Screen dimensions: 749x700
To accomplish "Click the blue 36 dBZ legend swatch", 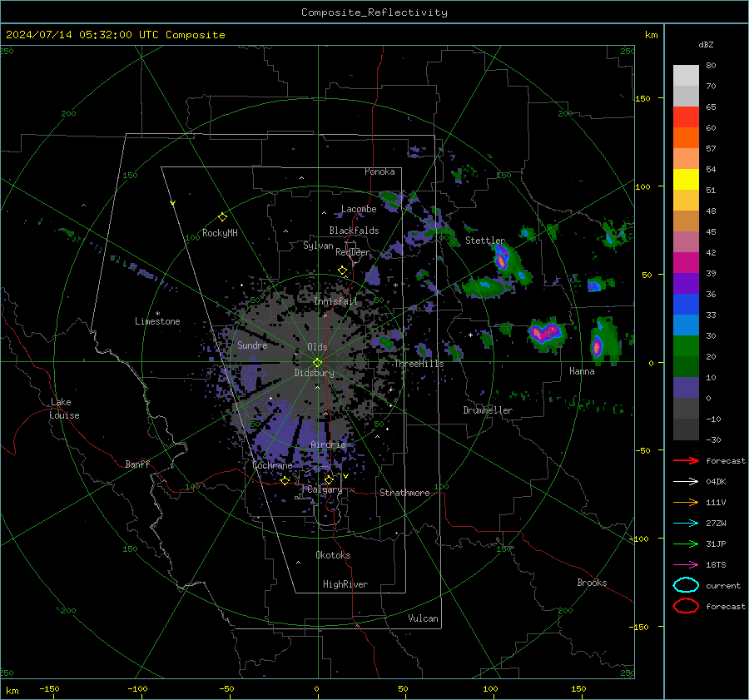I will tap(686, 305).
